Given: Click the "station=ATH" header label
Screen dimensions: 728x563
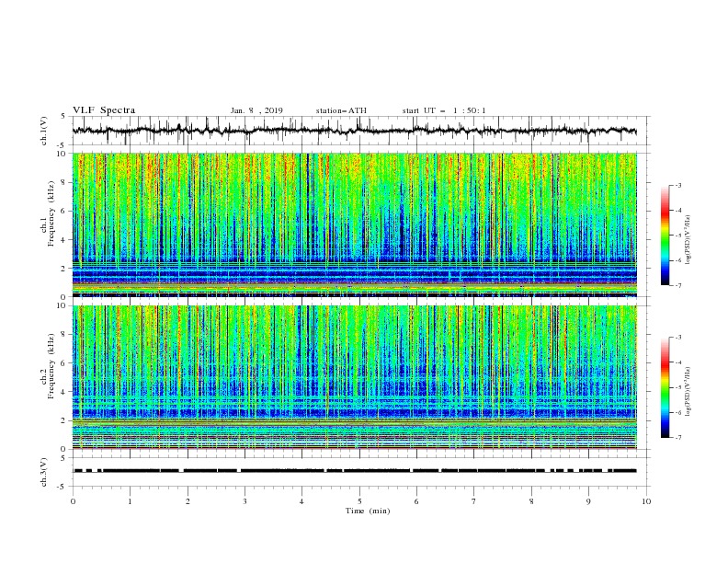Looking at the screenshot, I should 341,110.
